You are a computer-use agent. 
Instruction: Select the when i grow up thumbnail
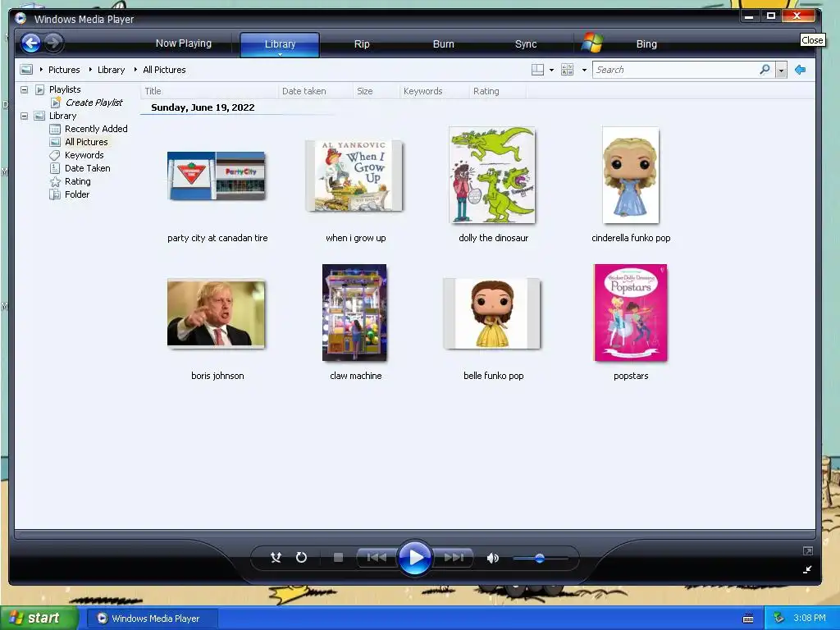tap(354, 176)
